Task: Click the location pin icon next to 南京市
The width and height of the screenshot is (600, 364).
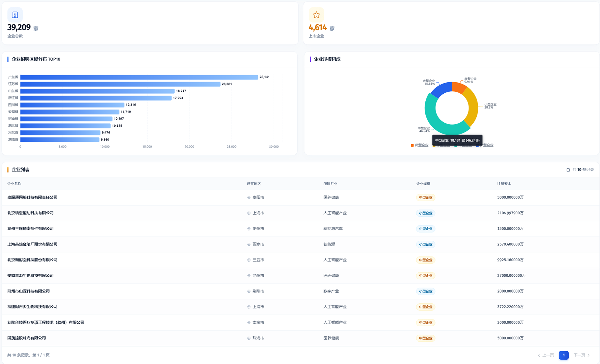Action: click(x=249, y=323)
